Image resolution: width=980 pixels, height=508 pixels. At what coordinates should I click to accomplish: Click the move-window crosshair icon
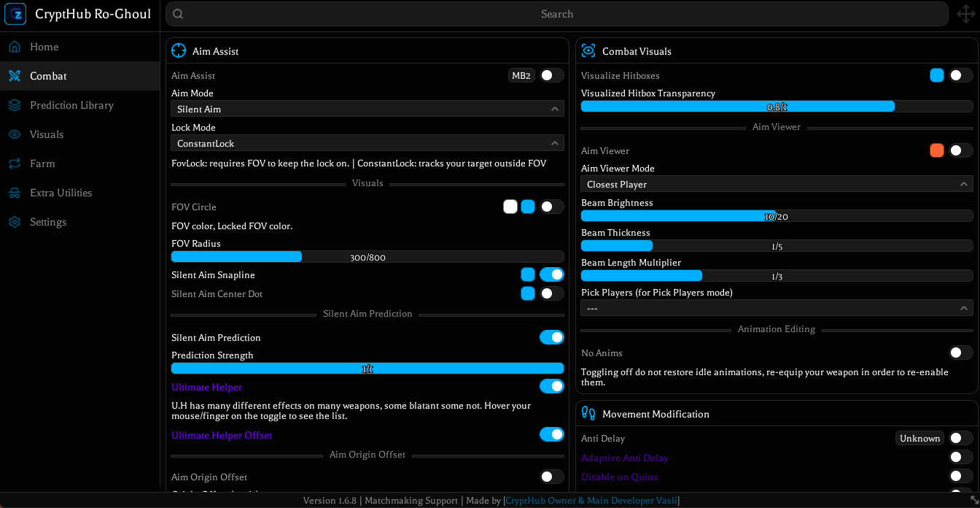point(965,14)
